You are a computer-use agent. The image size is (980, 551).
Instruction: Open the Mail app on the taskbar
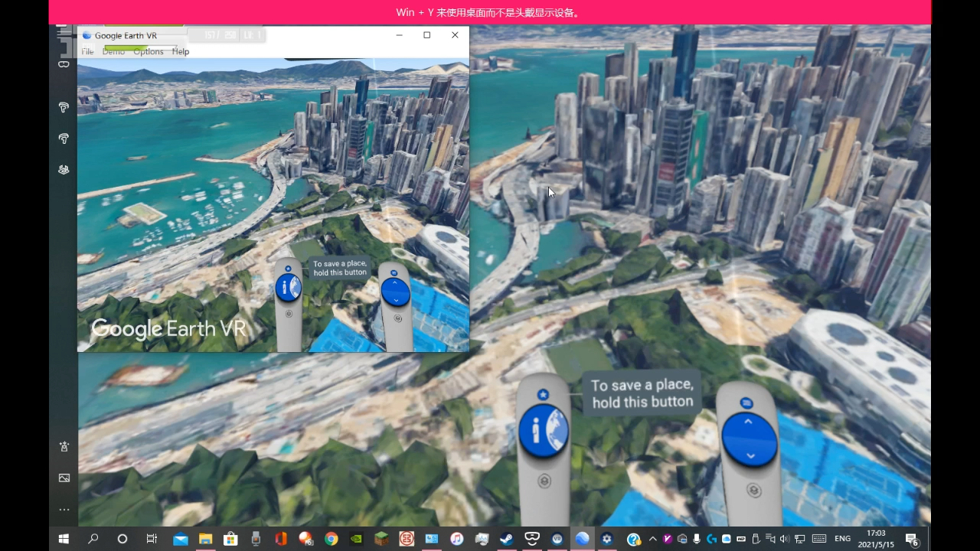click(x=181, y=539)
